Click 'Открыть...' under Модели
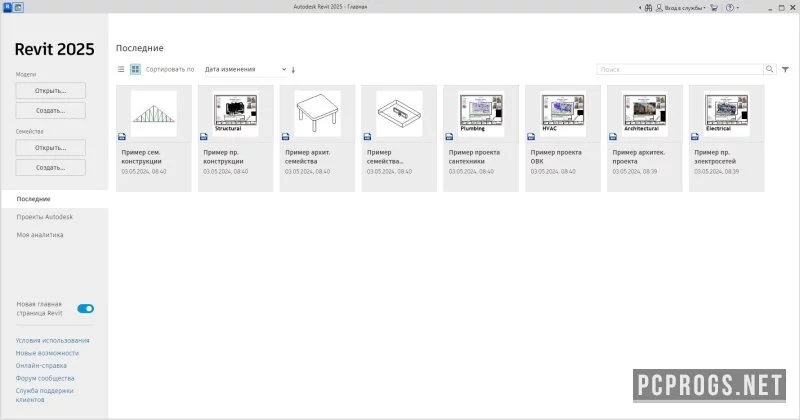This screenshot has width=800, height=420. (x=51, y=91)
